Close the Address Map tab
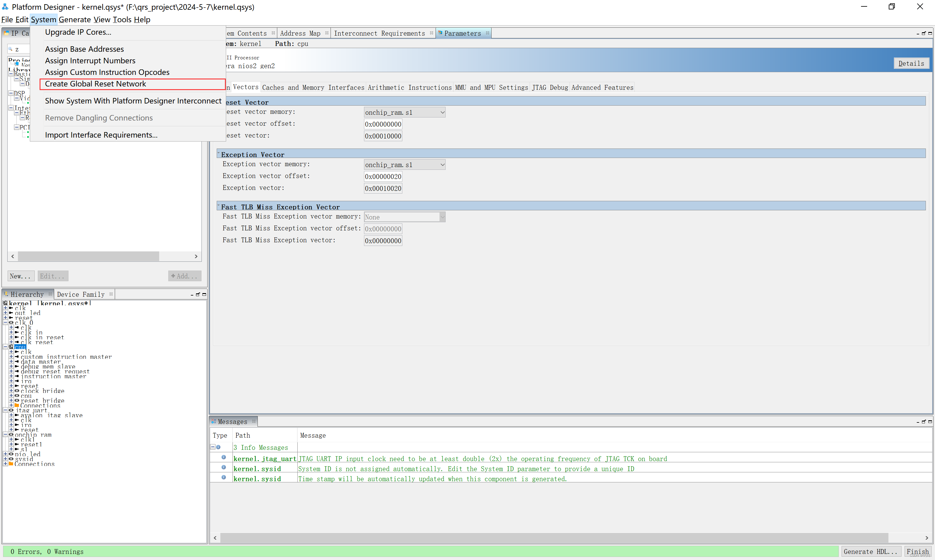The image size is (935, 560). tap(327, 33)
